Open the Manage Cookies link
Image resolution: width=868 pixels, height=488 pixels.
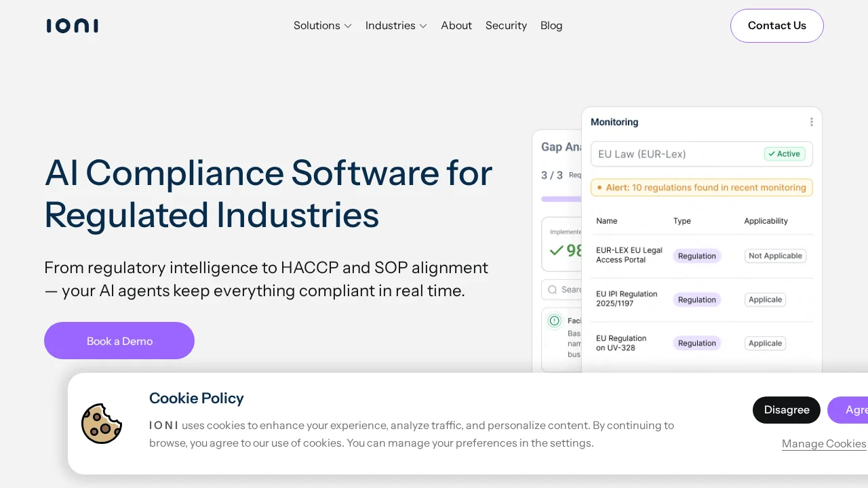[x=824, y=443]
